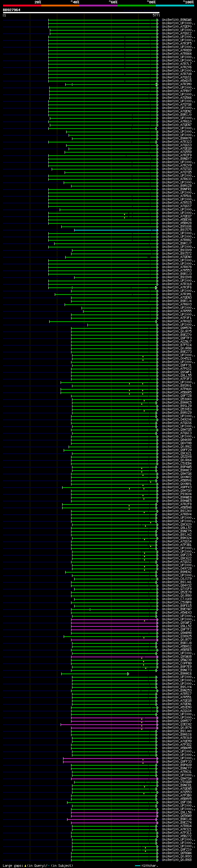Click UniRef100_C5XQQ8 label
Image resolution: width=197 pixels, height=868 pixels.
[x=177, y=782]
